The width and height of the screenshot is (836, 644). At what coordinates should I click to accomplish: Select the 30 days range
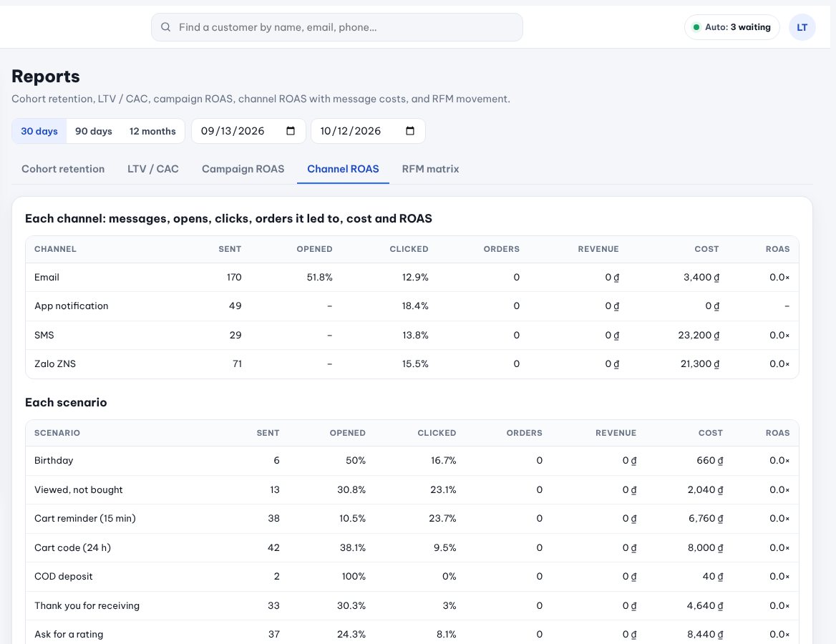pyautogui.click(x=39, y=131)
